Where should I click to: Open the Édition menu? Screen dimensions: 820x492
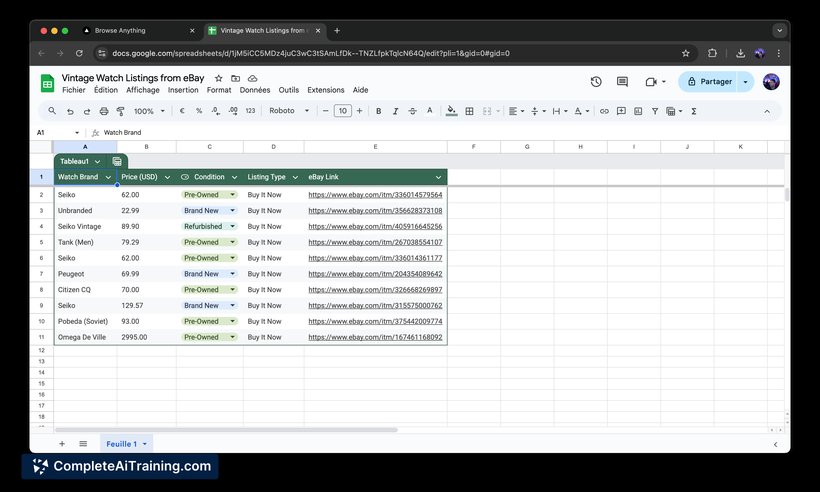pyautogui.click(x=106, y=90)
